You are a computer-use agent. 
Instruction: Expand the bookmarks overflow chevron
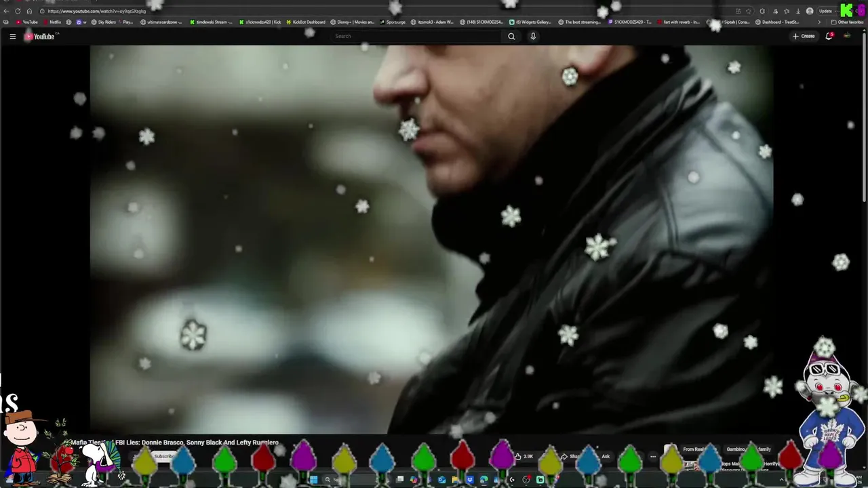click(x=819, y=22)
